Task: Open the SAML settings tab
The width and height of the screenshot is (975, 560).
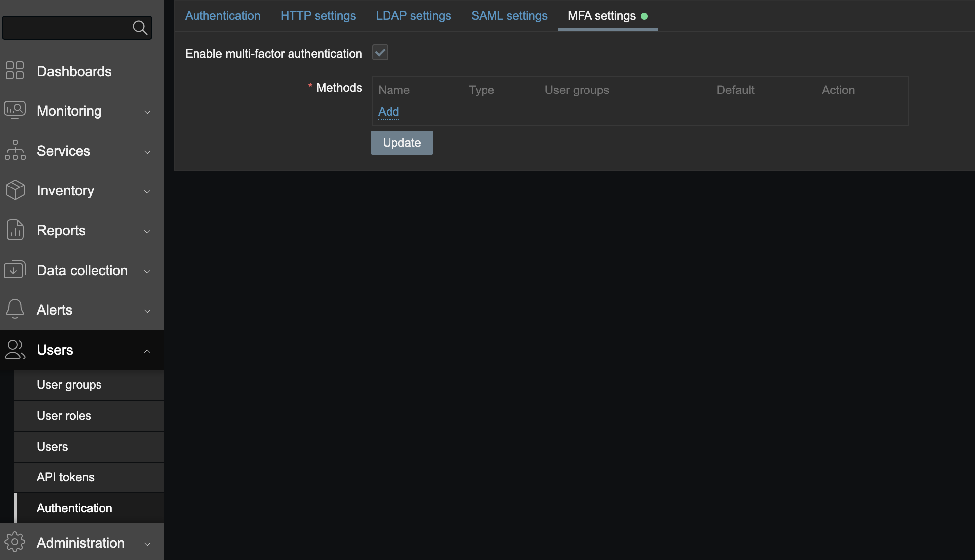Action: point(509,16)
